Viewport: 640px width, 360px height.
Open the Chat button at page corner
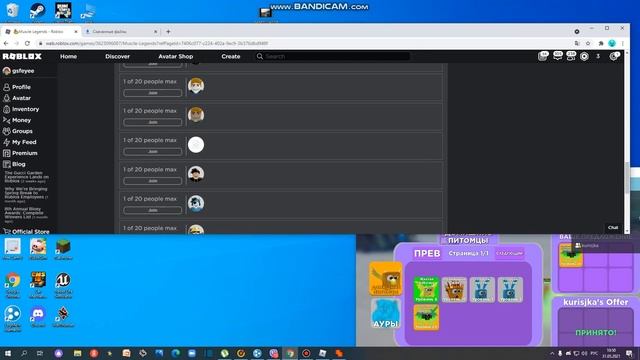(x=613, y=228)
